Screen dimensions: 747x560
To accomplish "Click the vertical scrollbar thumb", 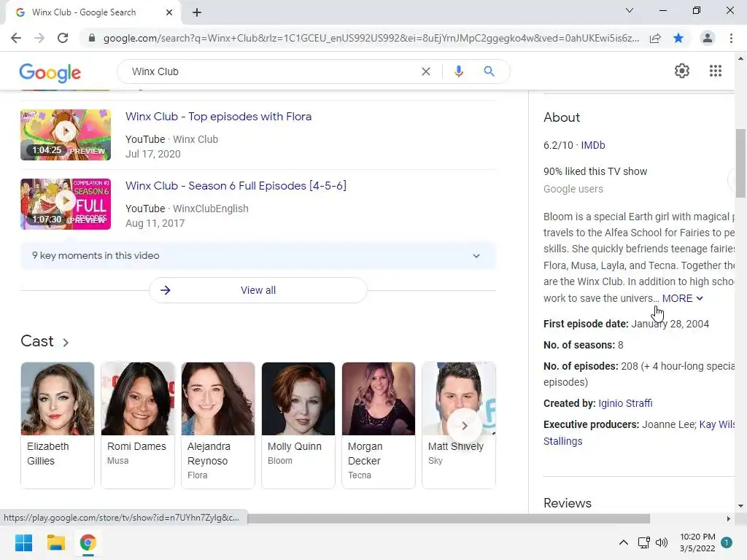I will click(x=740, y=163).
